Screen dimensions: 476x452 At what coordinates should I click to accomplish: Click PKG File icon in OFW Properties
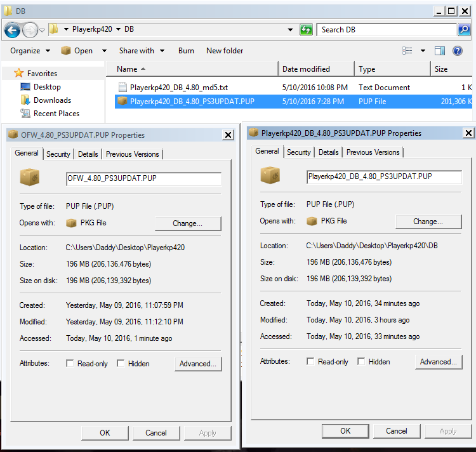point(71,223)
